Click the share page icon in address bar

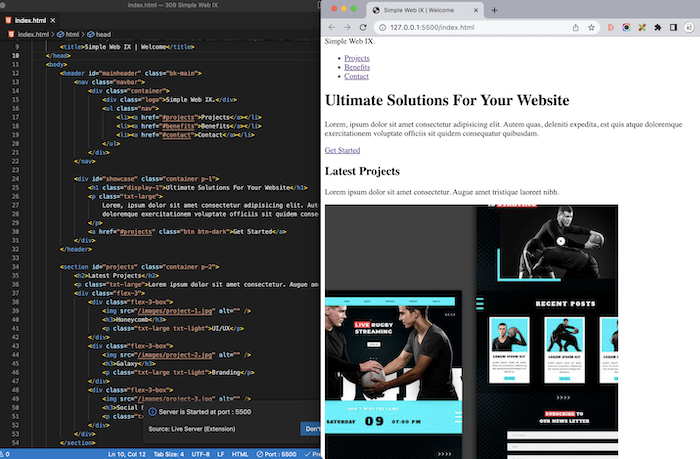pos(575,27)
